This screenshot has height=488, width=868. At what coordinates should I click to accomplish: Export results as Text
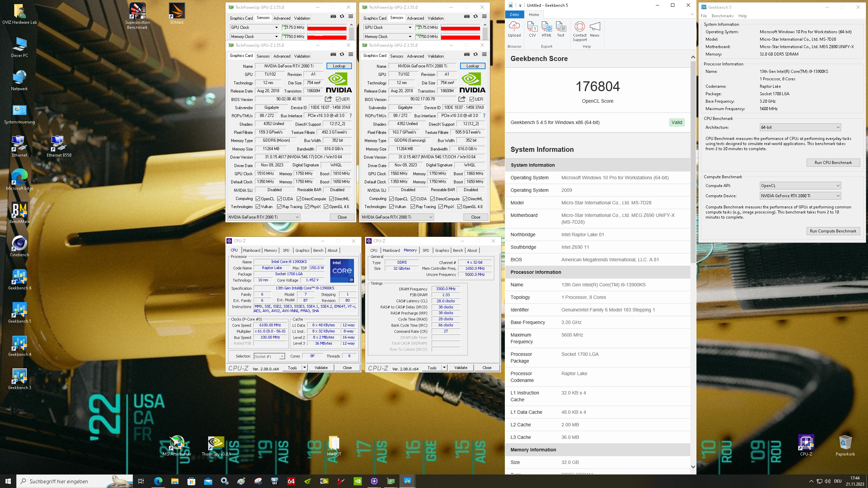(x=561, y=29)
